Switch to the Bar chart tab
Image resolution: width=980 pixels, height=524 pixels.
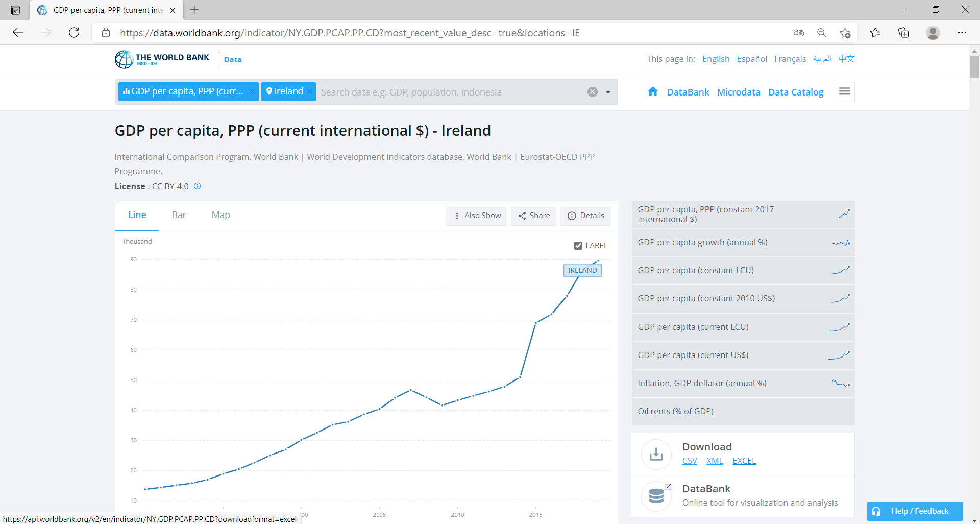(179, 215)
